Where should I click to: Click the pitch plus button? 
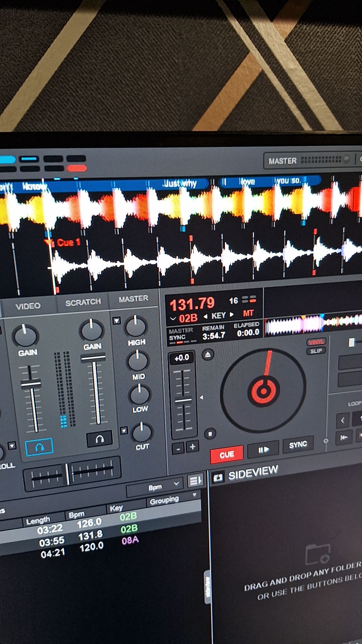coord(192,447)
